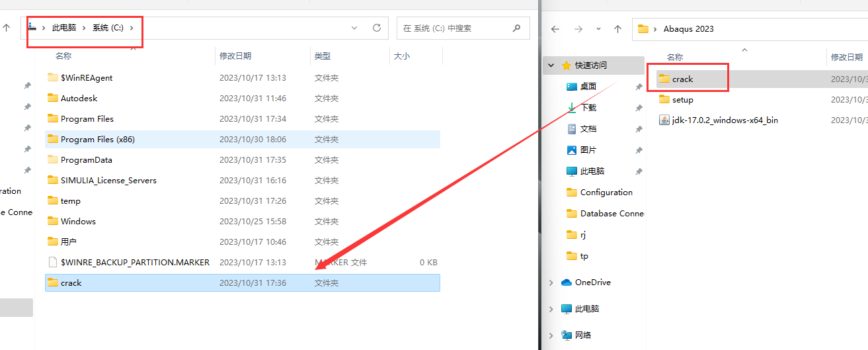Open the 下载 quick access item
This screenshot has height=350, width=868.
pyautogui.click(x=588, y=108)
